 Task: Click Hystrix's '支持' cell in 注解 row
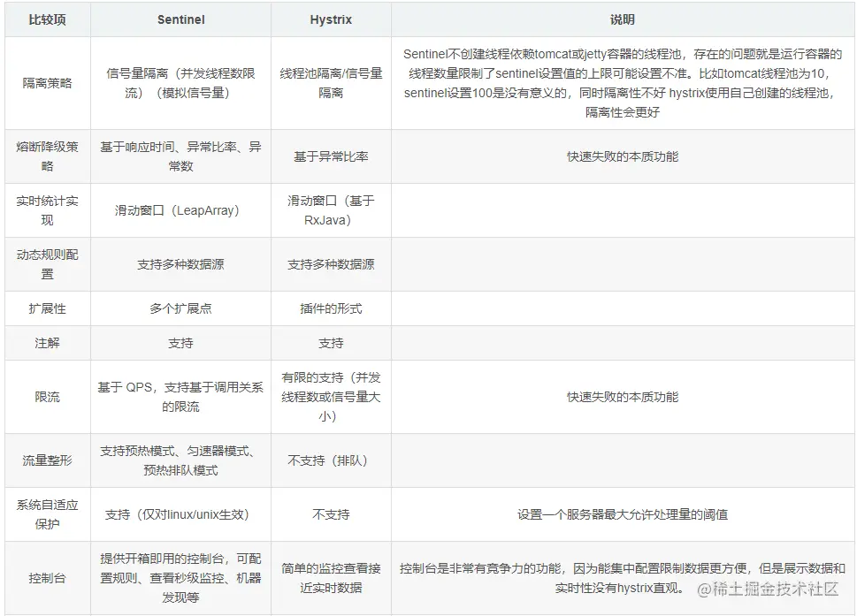[331, 343]
